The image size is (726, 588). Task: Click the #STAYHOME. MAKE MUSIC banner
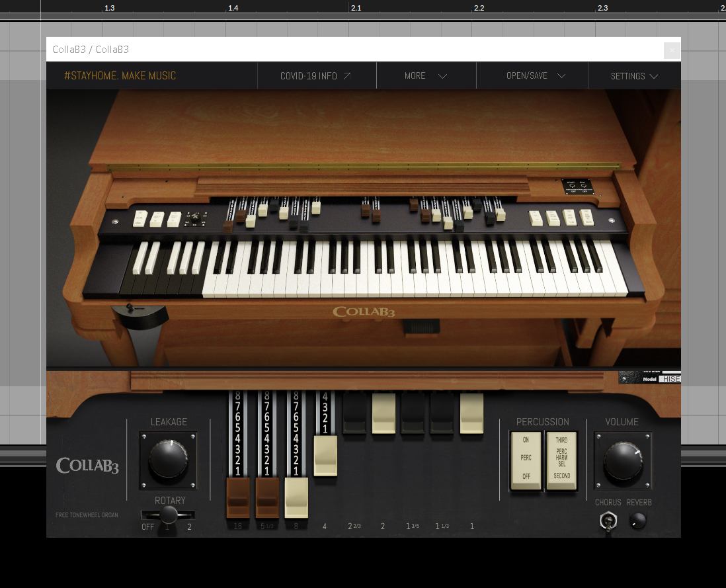[x=120, y=75]
